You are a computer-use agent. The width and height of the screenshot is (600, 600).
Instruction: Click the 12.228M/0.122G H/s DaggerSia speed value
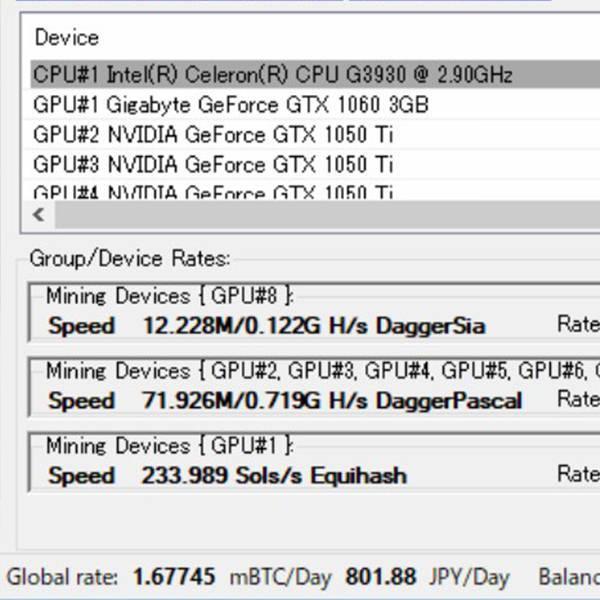pyautogui.click(x=314, y=326)
